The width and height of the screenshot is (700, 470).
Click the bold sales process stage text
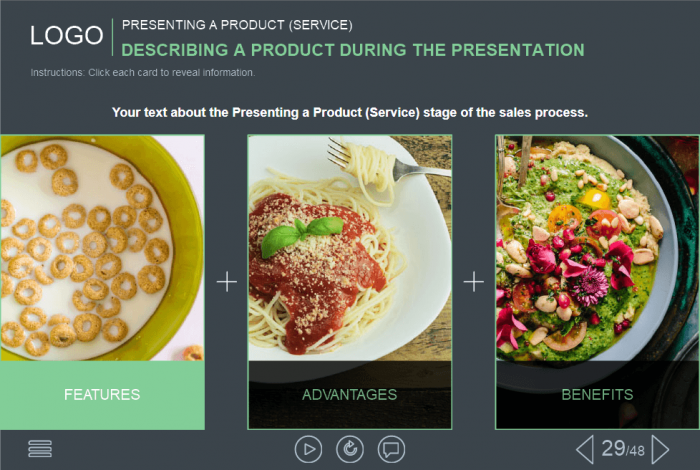point(350,112)
